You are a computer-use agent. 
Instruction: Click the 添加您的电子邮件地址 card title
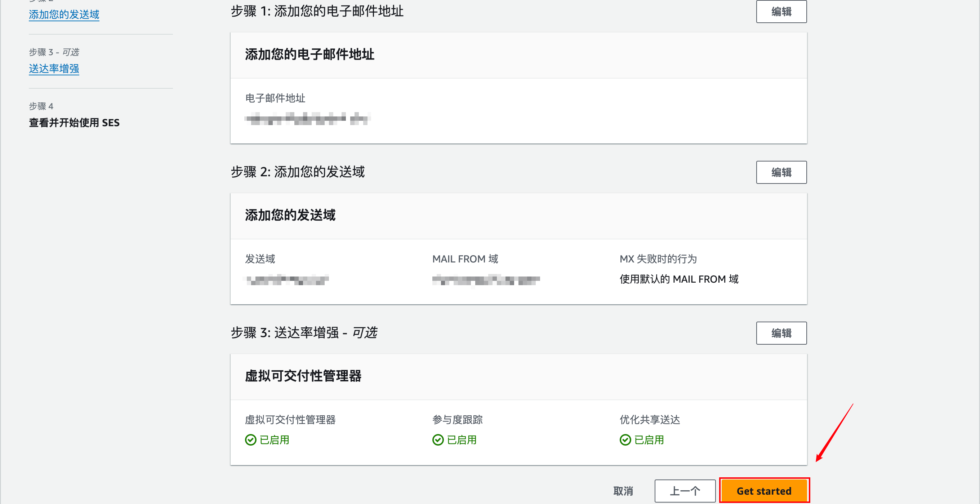pyautogui.click(x=310, y=54)
